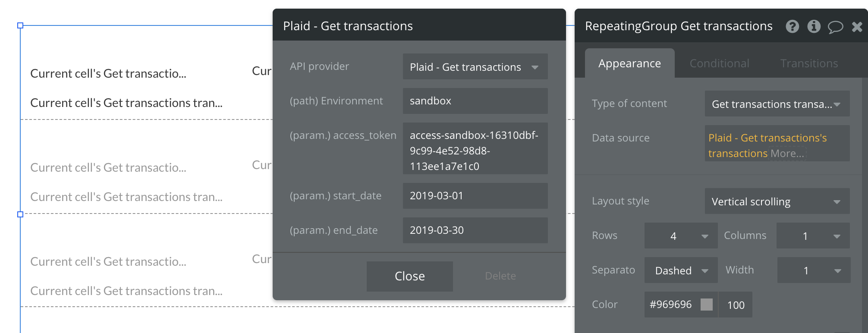Close the RepeatingGroup property panel
The height and width of the screenshot is (333, 868).
857,27
